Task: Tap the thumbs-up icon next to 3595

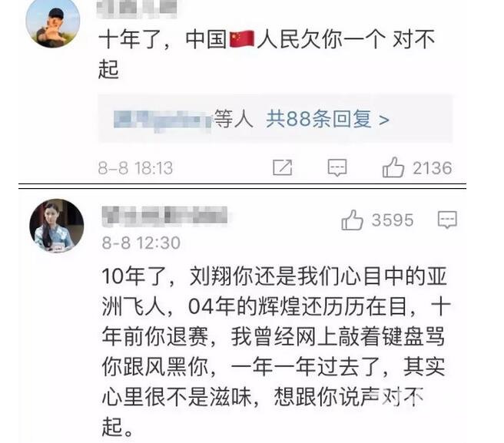Action: (x=352, y=220)
